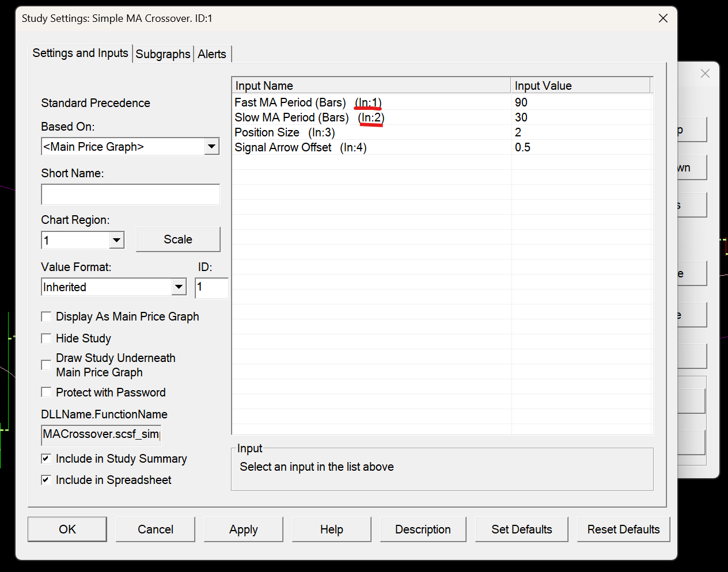The height and width of the screenshot is (572, 728).
Task: Toggle Draw Study Underneath Main Price Graph
Action: pyautogui.click(x=47, y=365)
